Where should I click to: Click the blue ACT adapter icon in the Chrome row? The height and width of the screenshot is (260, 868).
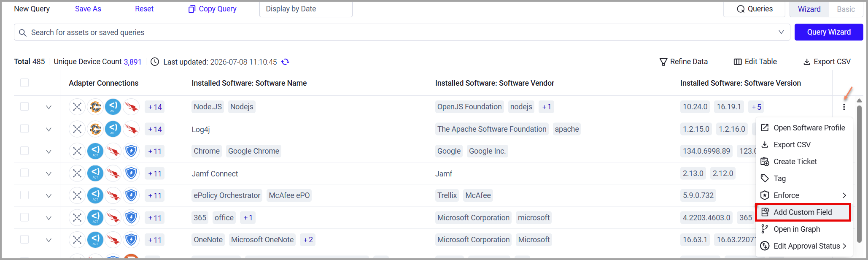coord(95,151)
